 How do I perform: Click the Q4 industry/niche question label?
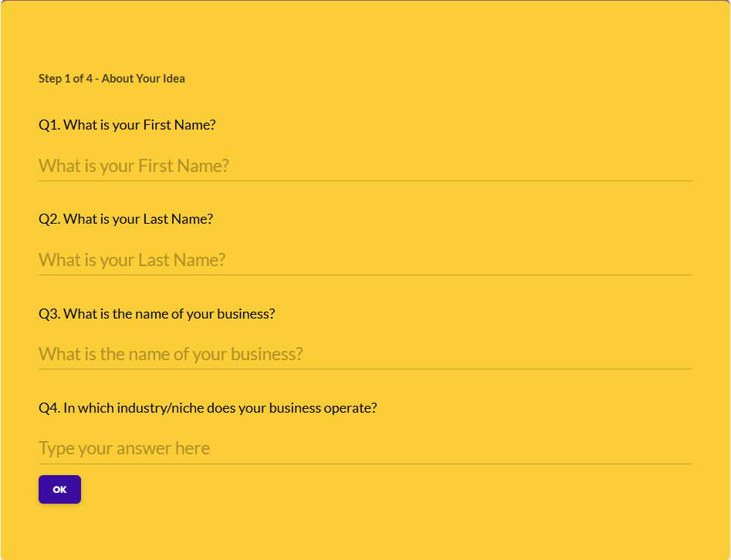click(x=208, y=408)
